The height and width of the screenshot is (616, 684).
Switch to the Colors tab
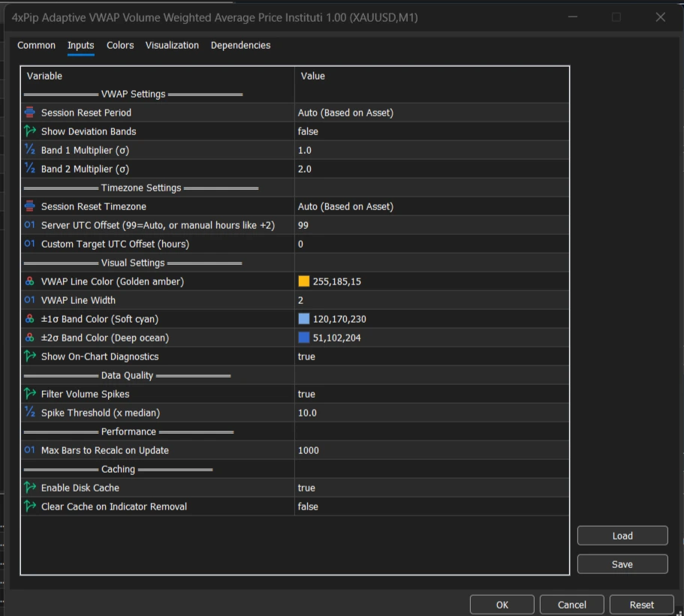120,45
